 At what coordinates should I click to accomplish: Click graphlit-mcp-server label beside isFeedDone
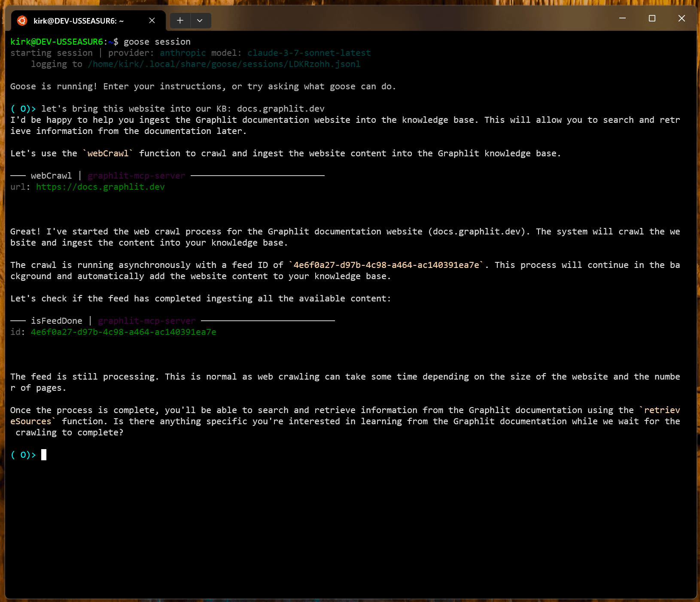[x=146, y=321]
